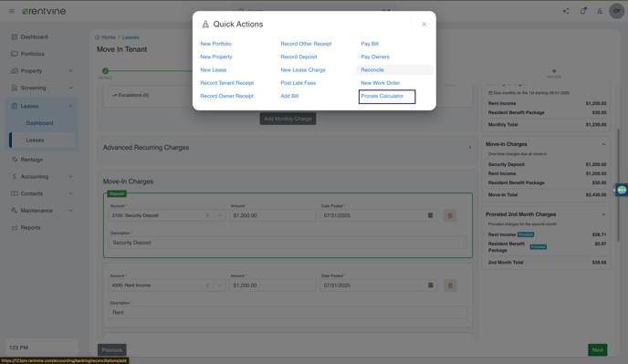Clear the 4000: Rent Income account selection
The width and height of the screenshot is (628, 364).
click(x=207, y=286)
